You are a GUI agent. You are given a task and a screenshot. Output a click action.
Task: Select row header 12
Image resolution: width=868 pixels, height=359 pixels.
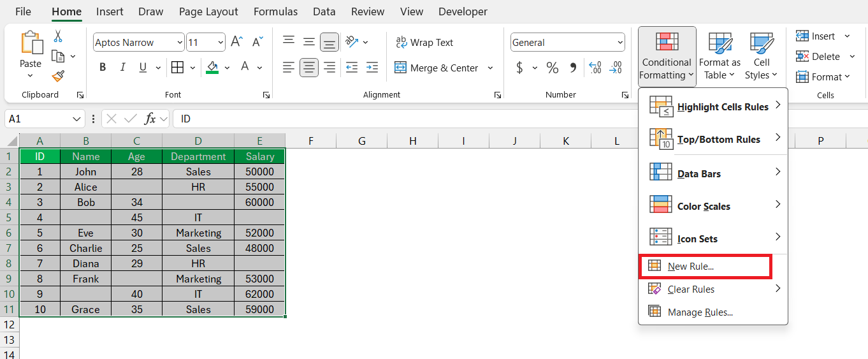click(x=9, y=325)
